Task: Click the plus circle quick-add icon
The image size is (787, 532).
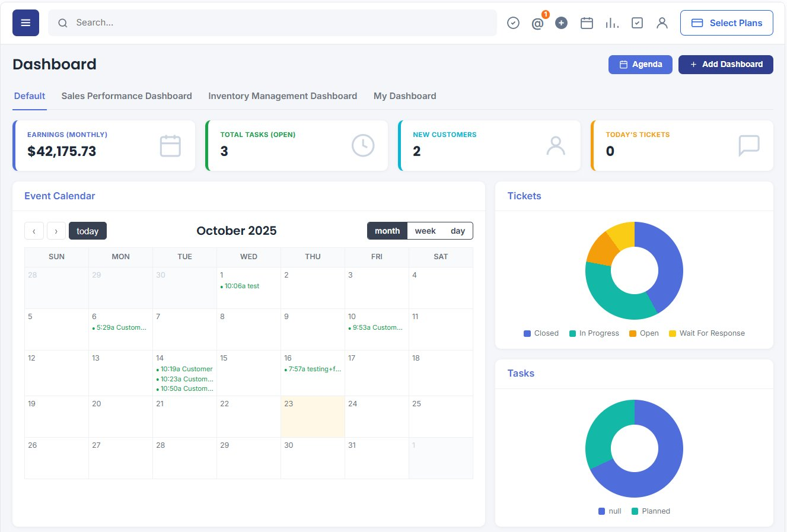Action: pyautogui.click(x=561, y=23)
